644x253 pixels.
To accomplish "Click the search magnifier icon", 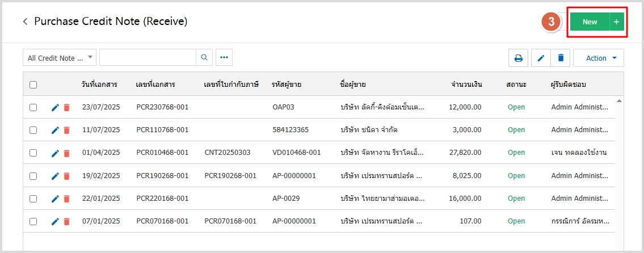I will [204, 57].
